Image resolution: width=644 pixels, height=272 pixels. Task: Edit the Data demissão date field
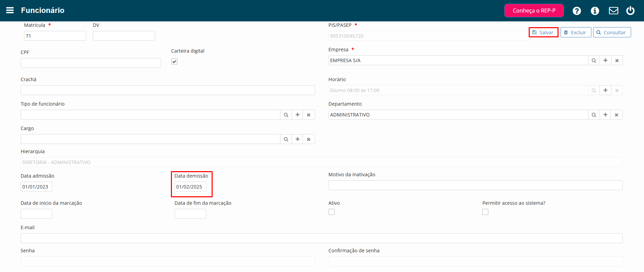click(190, 187)
